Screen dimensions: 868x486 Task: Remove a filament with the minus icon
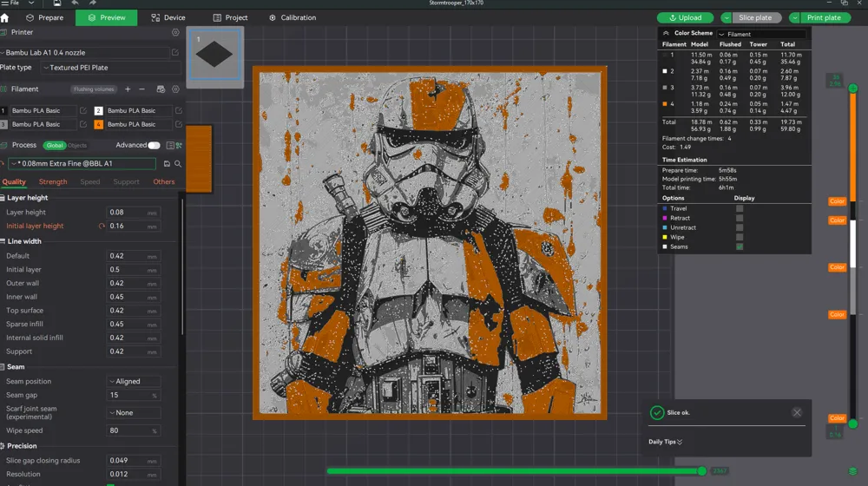[x=142, y=89]
